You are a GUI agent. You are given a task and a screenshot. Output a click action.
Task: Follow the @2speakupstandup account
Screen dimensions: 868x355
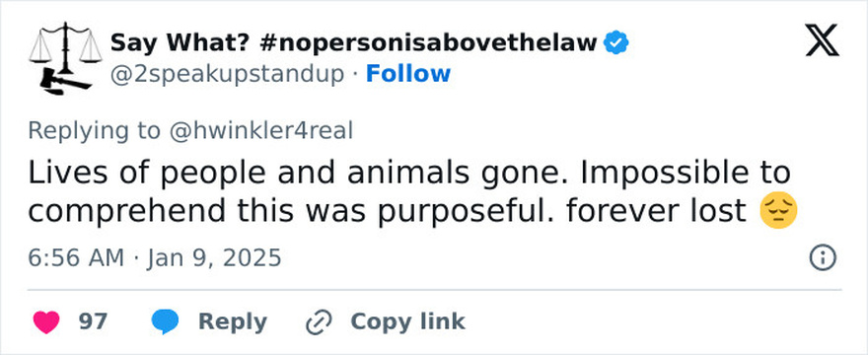click(x=408, y=74)
